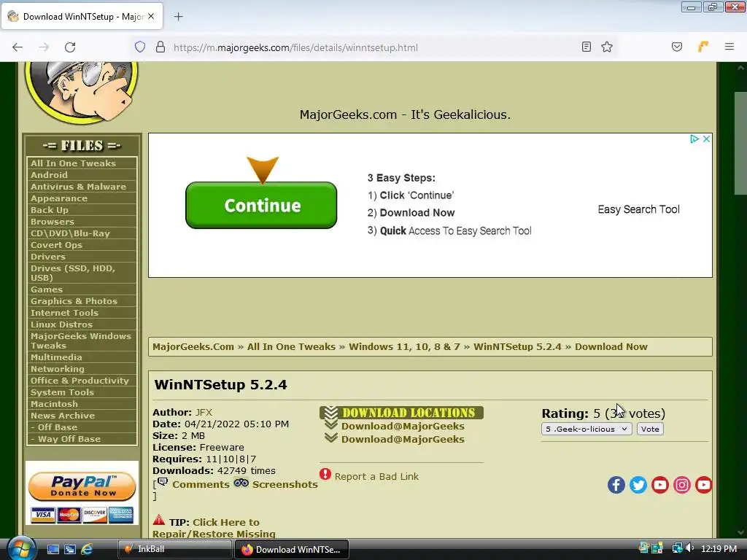This screenshot has height=560, width=747.
Task: Open Linux Distros category
Action: 61,324
